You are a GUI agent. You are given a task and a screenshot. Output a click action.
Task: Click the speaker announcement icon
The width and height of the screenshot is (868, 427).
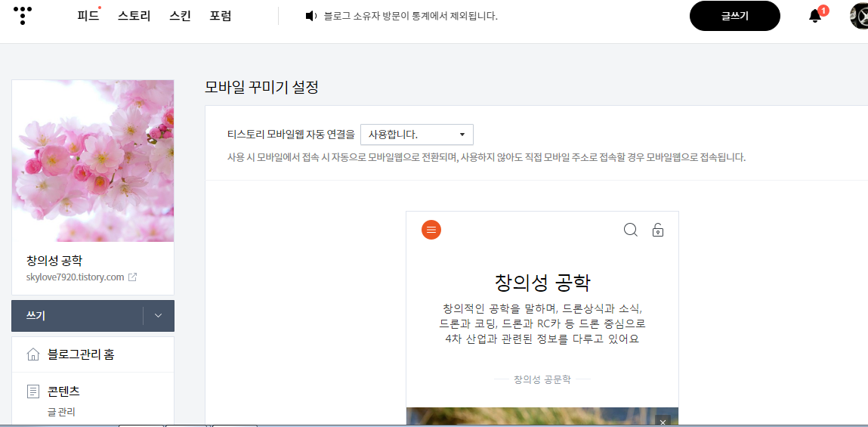(x=310, y=16)
